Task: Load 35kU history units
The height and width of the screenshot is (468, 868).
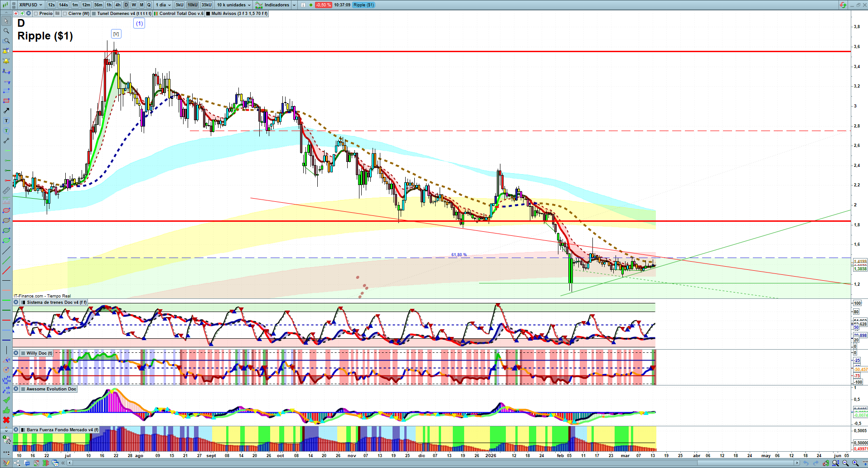Action: 207,5
